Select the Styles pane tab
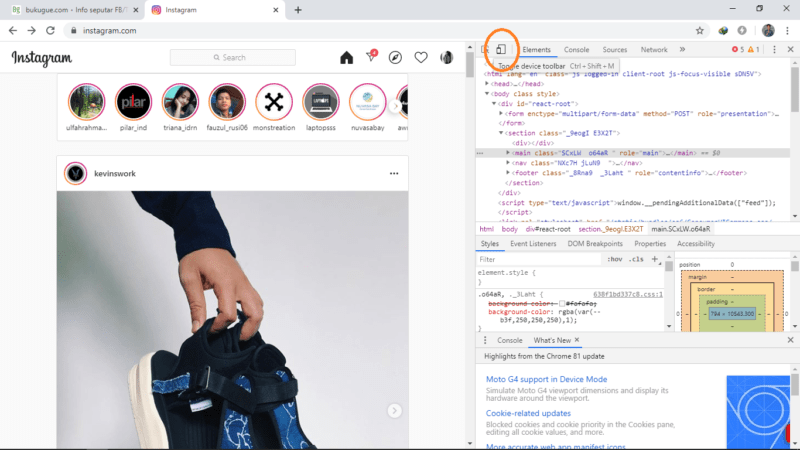The height and width of the screenshot is (450, 800). [489, 244]
